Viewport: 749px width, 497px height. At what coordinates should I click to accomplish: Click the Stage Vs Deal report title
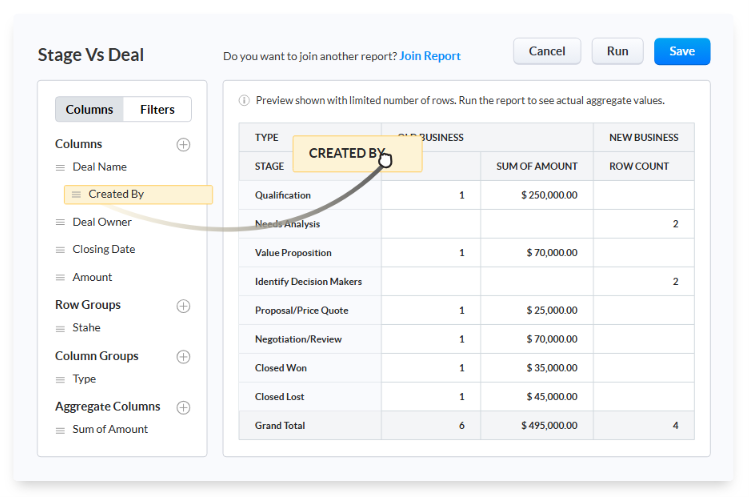coord(91,55)
